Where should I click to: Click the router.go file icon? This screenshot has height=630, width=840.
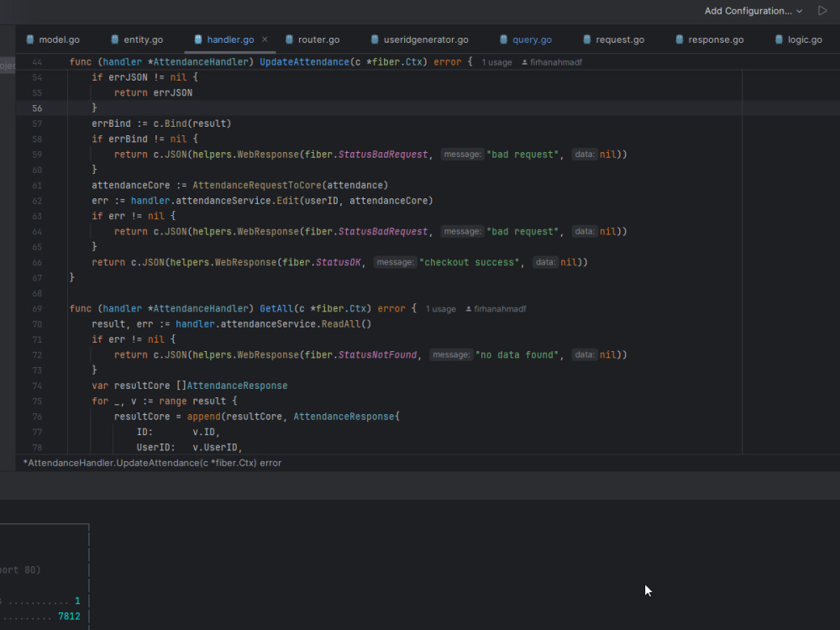[289, 39]
